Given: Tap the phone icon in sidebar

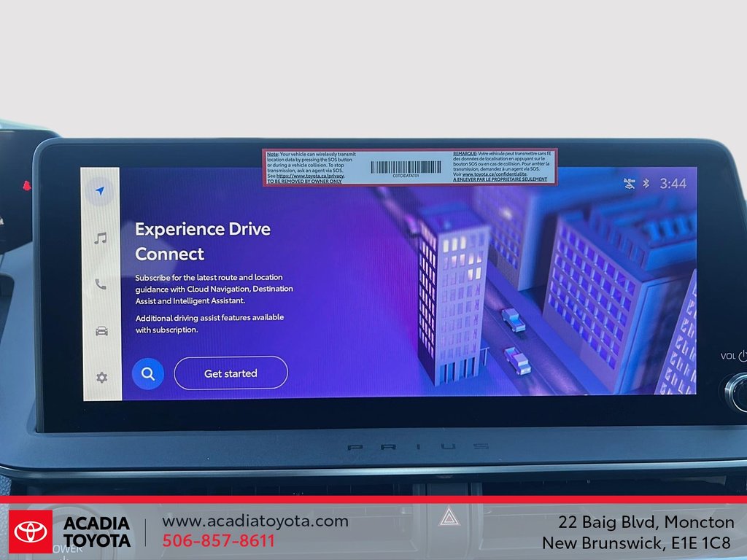Looking at the screenshot, I should click(101, 284).
